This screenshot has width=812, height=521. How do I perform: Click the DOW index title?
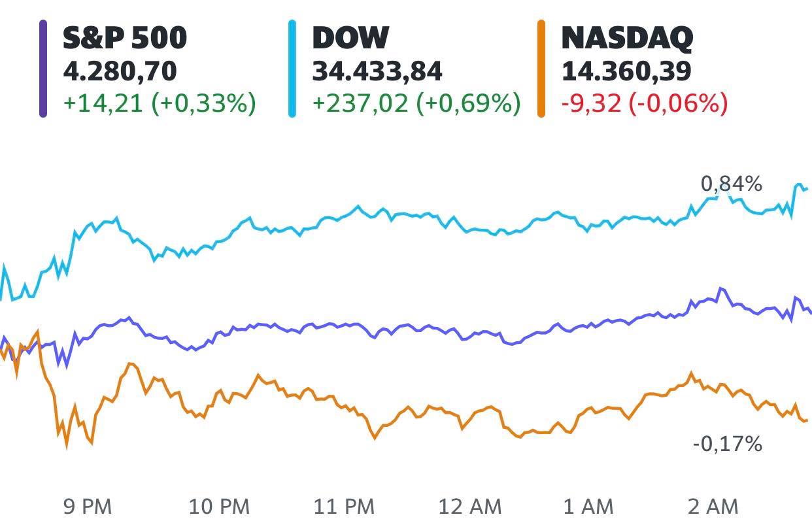point(350,38)
